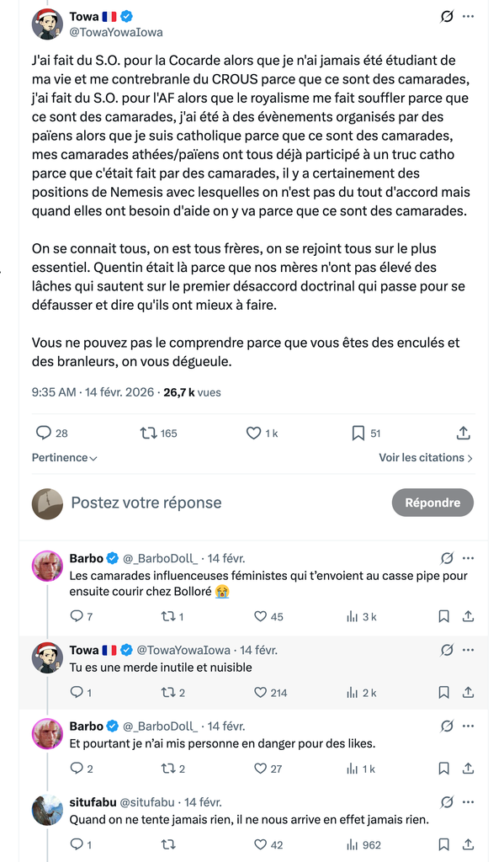Open the 9:35 AM 14 févr. 2026 timestamp
Viewport: 504px width, 862px height.
coord(93,392)
